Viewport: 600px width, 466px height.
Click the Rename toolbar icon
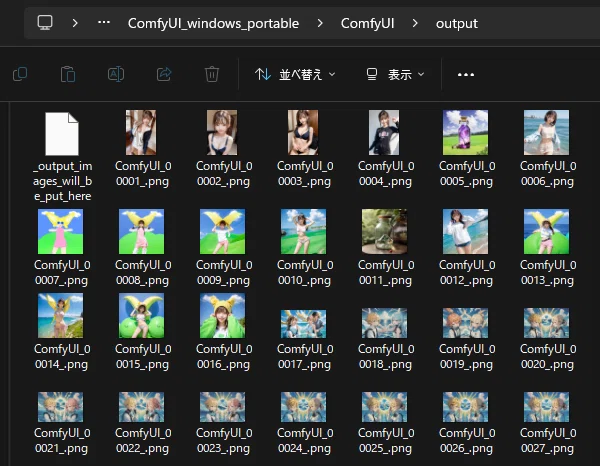click(x=116, y=74)
